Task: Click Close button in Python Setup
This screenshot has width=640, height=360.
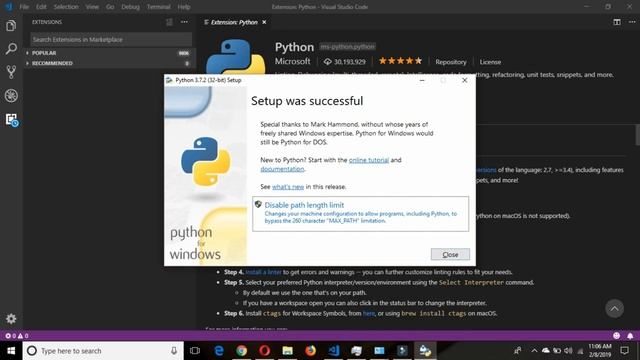Action: click(450, 254)
